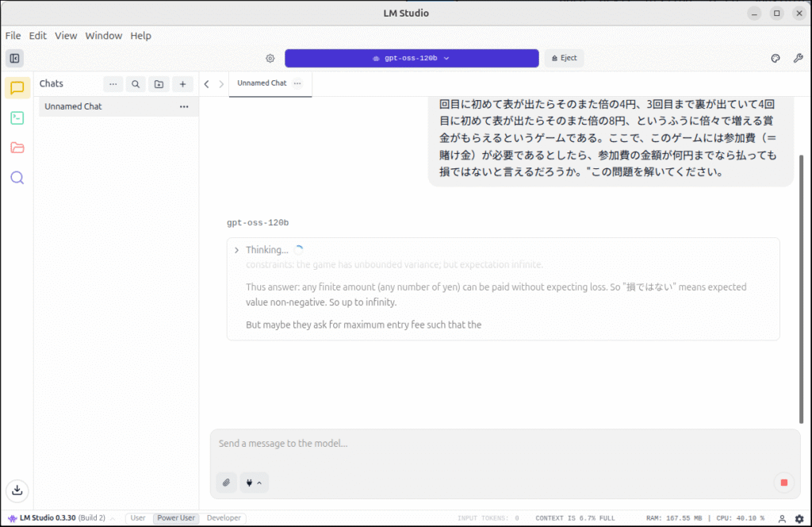The height and width of the screenshot is (527, 812).
Task: Open the View menu
Action: [66, 36]
